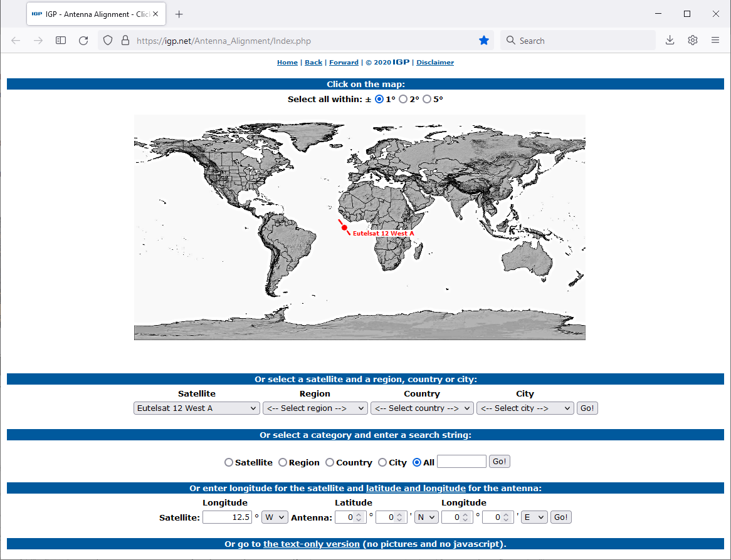Open tracking protection shield icon
Image resolution: width=731 pixels, height=560 pixels.
click(108, 41)
